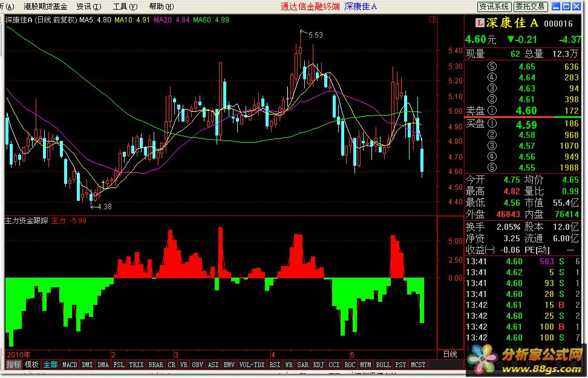
Task: Click the 总量 value 12.3万
Action: click(566, 54)
